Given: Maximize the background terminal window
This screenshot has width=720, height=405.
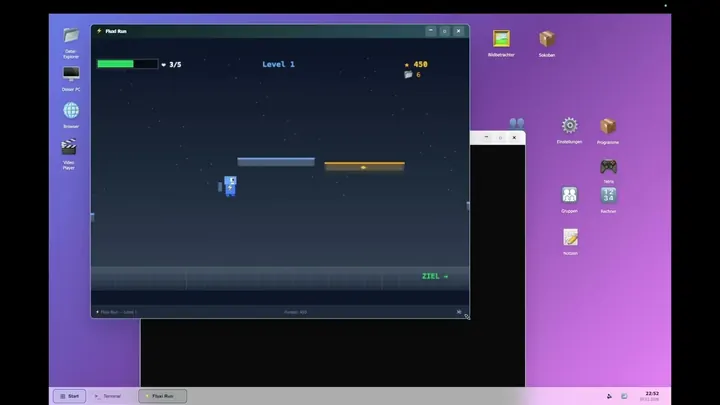Looking at the screenshot, I should pos(501,137).
